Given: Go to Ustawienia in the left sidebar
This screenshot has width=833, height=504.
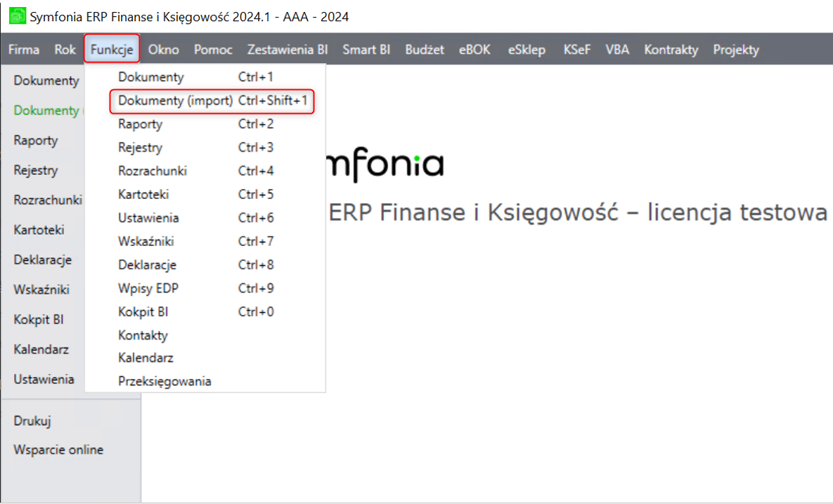Looking at the screenshot, I should [44, 379].
